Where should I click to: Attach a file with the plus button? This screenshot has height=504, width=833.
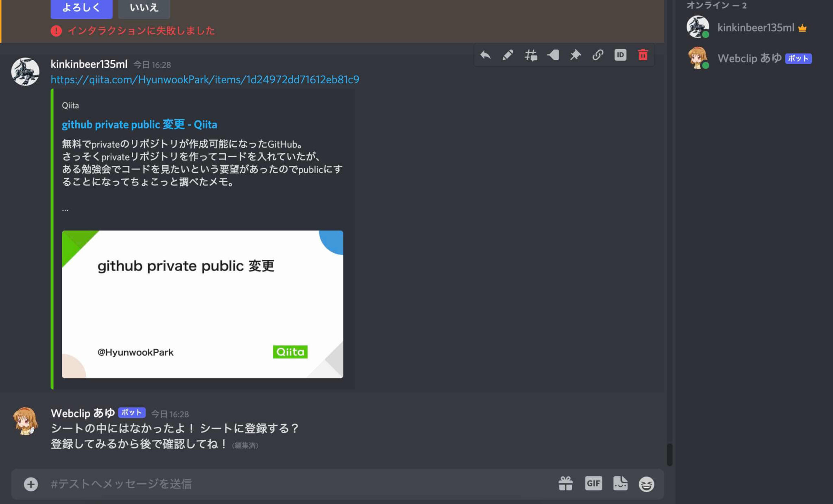(x=31, y=484)
